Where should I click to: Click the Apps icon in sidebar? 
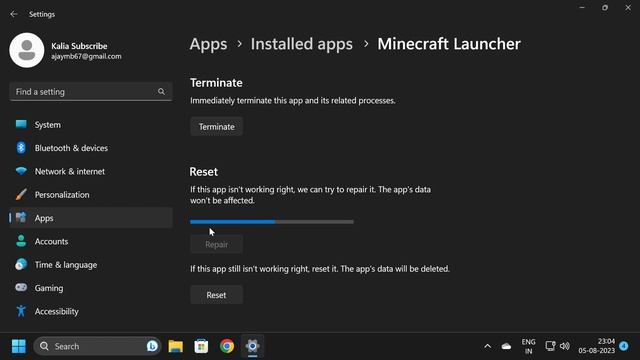point(21,218)
